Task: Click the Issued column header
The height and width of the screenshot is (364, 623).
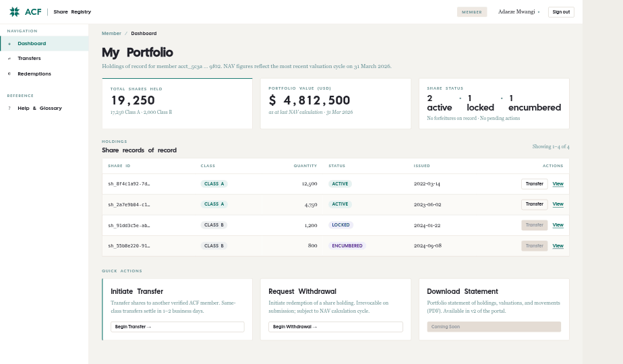Action: click(421, 166)
